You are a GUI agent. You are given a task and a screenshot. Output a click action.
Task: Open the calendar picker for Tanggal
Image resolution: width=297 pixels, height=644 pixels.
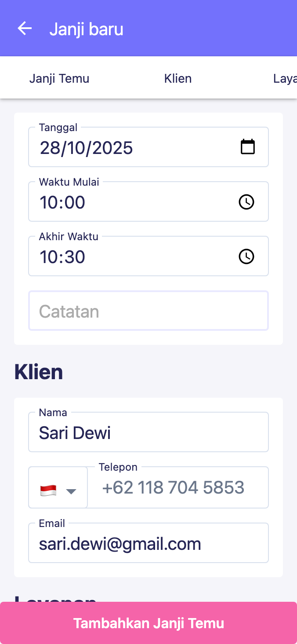pyautogui.click(x=247, y=147)
